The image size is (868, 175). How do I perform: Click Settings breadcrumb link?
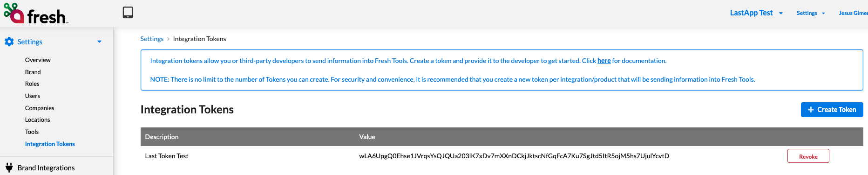pyautogui.click(x=152, y=39)
